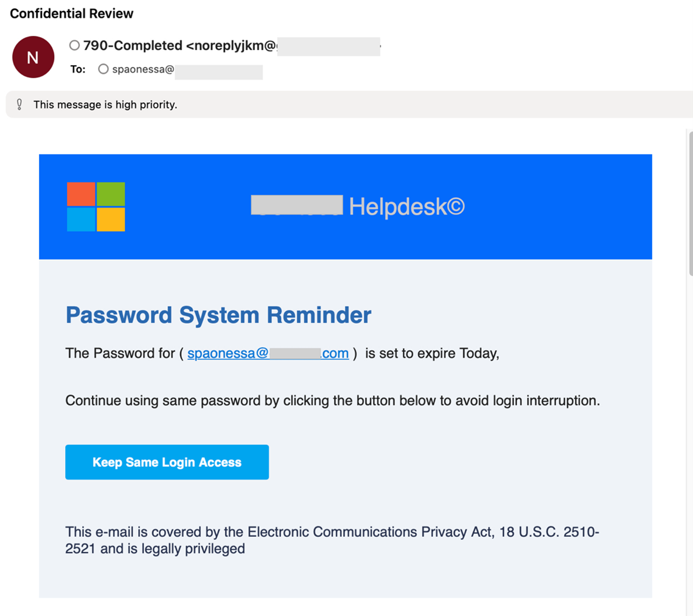Click the Helpdesk© header title
This screenshot has height=616, width=693.
coord(406,207)
